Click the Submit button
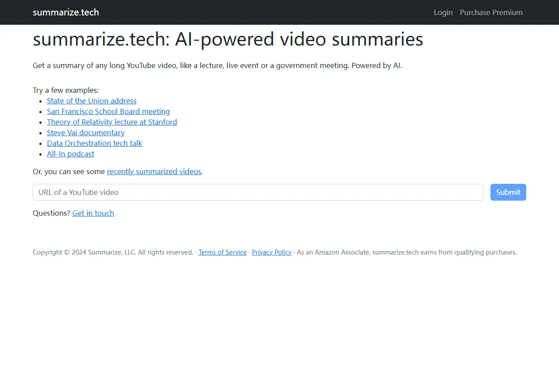The image size is (559, 392). (508, 192)
